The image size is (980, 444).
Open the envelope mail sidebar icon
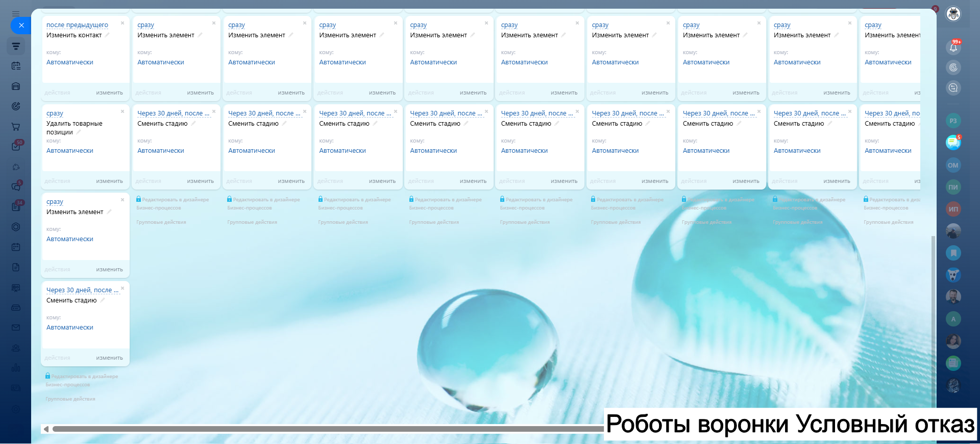click(x=16, y=328)
